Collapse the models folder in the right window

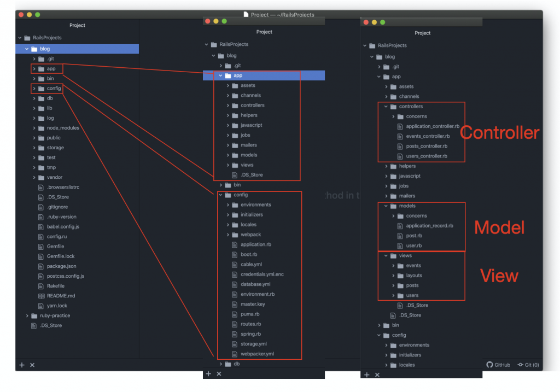point(386,206)
